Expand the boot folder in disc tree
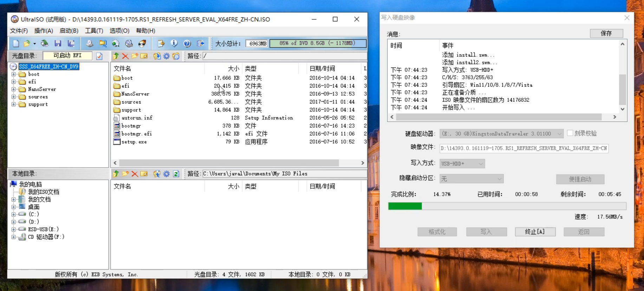 coord(13,74)
